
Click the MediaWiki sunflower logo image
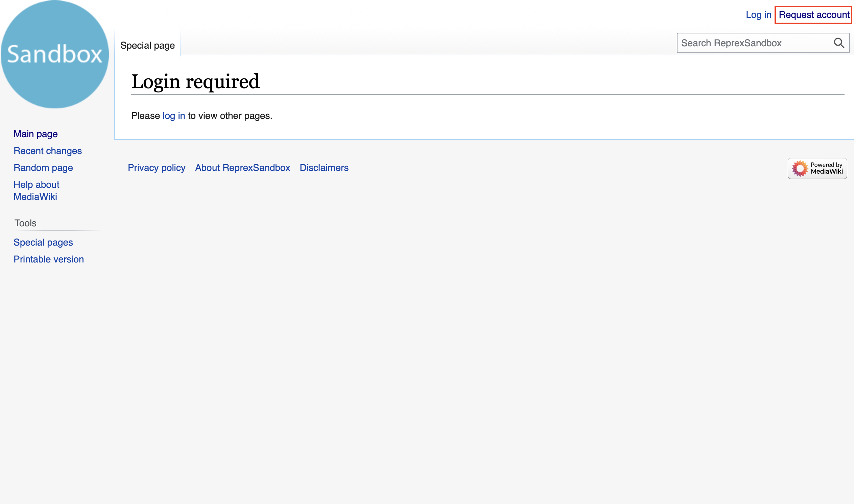[x=800, y=169]
